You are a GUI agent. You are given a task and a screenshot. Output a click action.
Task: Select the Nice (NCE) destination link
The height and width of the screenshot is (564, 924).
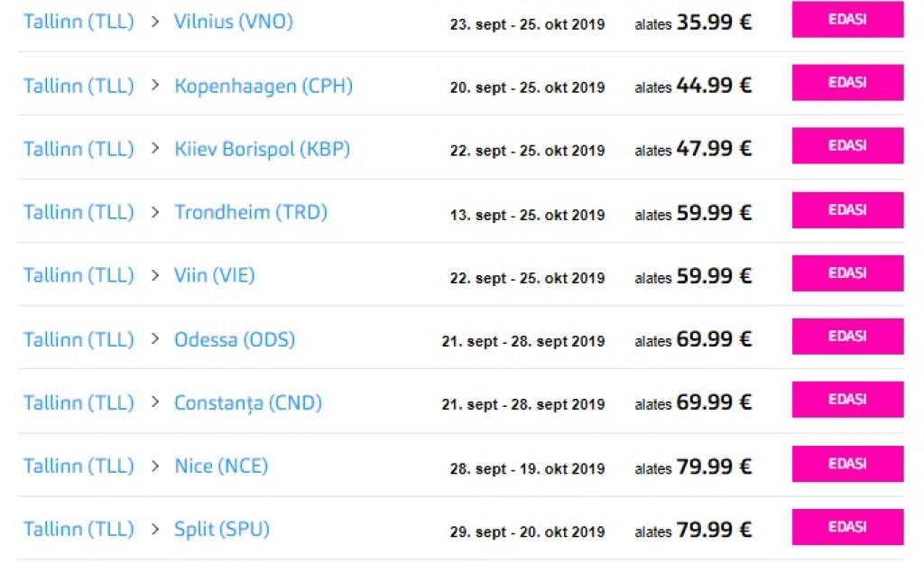[x=221, y=466]
